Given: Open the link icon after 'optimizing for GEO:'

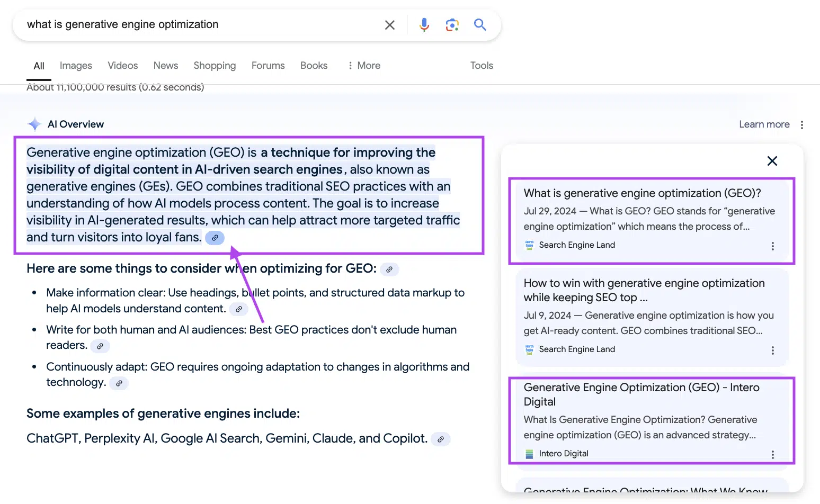Looking at the screenshot, I should click(389, 269).
